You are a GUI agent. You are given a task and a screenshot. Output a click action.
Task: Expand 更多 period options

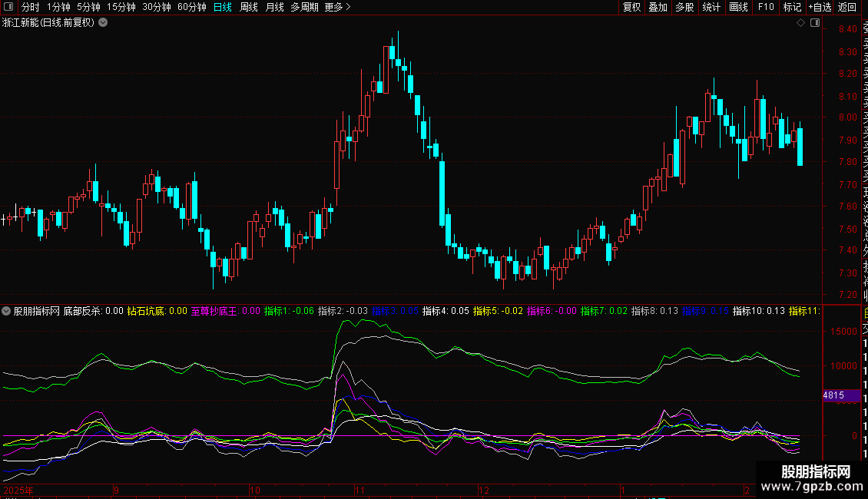click(x=337, y=7)
